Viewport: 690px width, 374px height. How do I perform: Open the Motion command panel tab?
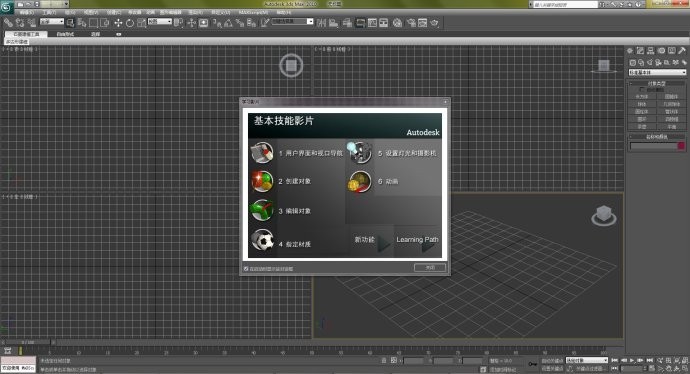661,51
